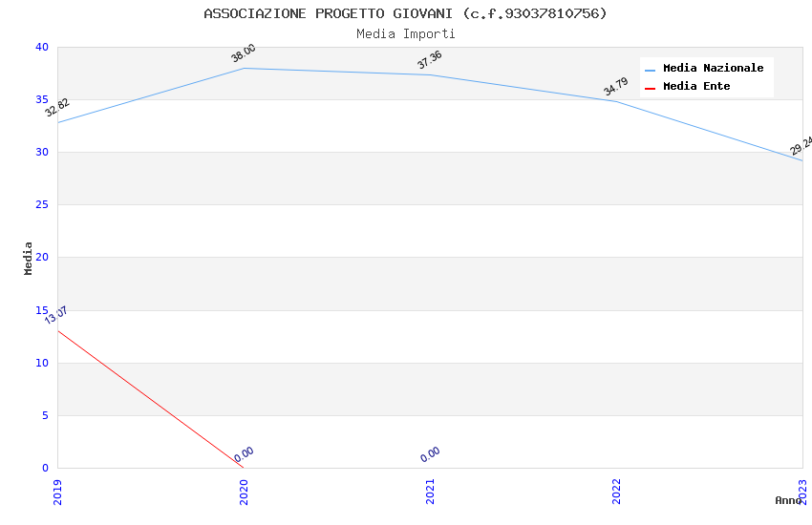812x525 pixels.
Task: Click the 38.00 data point label
Action: (x=244, y=53)
